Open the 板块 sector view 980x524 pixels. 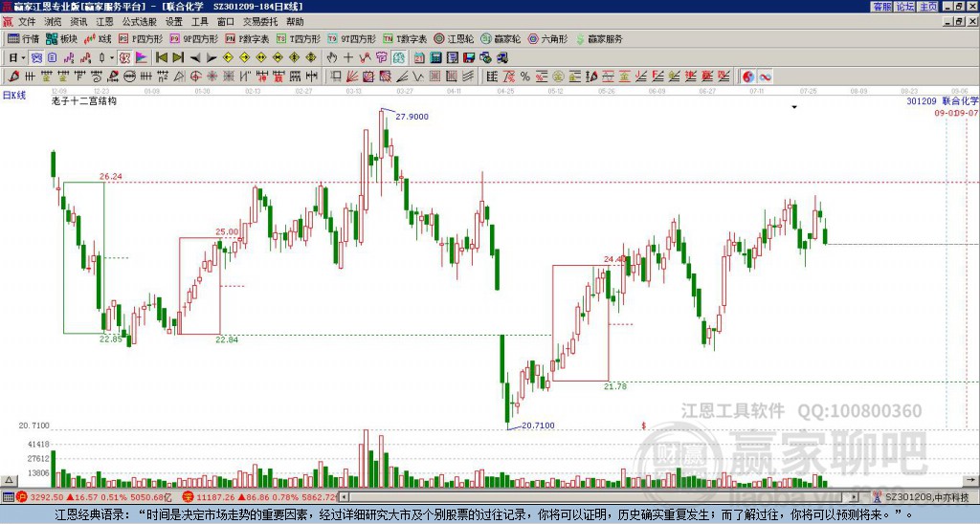62,38
